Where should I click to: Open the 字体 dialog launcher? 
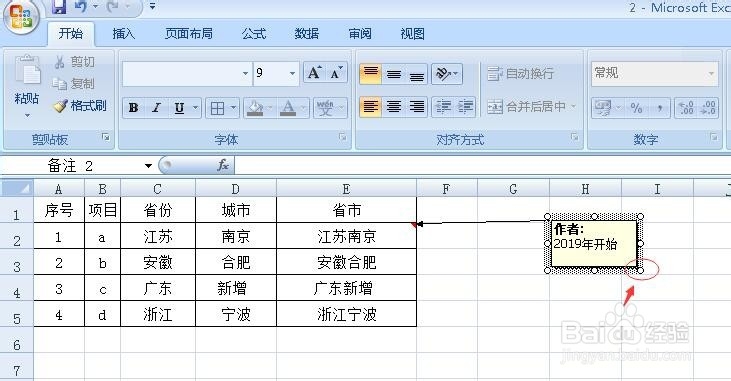point(343,137)
